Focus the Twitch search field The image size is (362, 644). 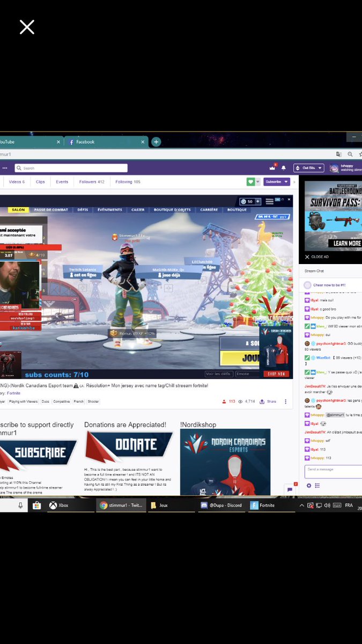coord(71,168)
